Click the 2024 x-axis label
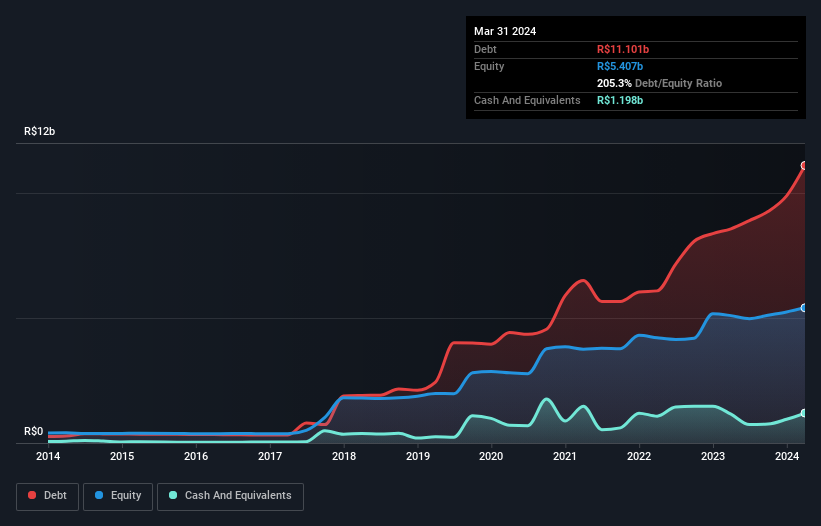This screenshot has height=526, width=821. [786, 456]
